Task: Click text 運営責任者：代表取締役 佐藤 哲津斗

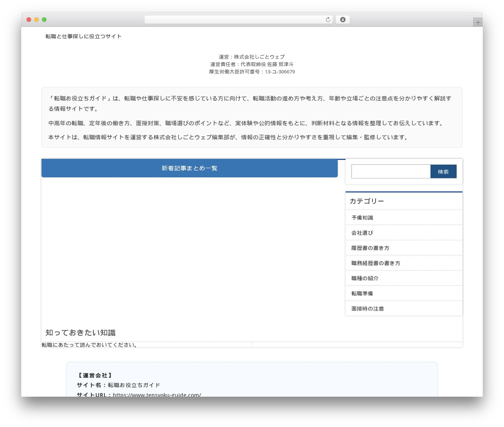Action: point(252,64)
